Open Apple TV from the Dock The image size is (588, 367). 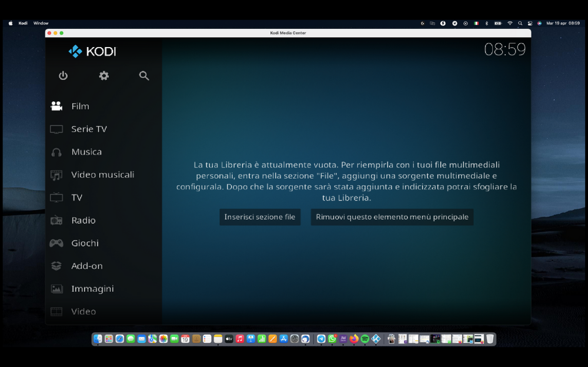click(229, 339)
